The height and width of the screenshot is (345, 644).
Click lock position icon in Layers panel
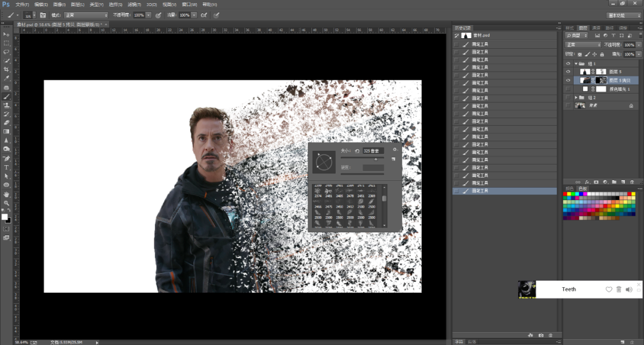coord(595,54)
